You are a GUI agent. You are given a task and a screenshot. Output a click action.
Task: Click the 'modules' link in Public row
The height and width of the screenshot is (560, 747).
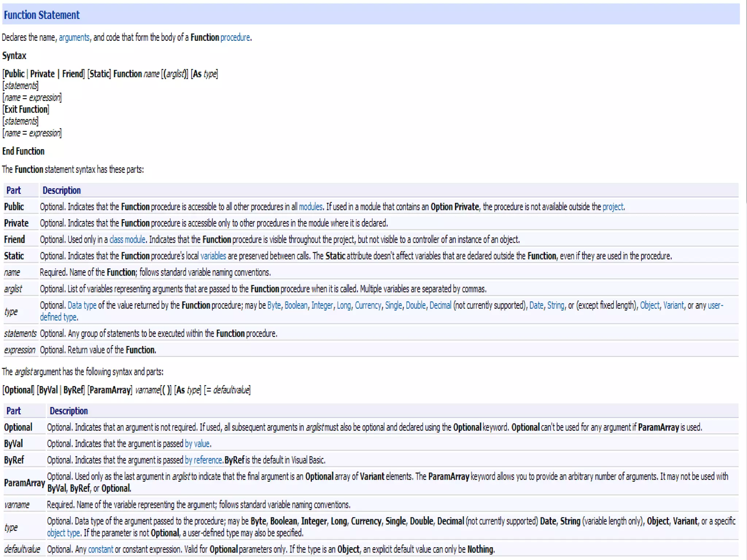pos(310,207)
